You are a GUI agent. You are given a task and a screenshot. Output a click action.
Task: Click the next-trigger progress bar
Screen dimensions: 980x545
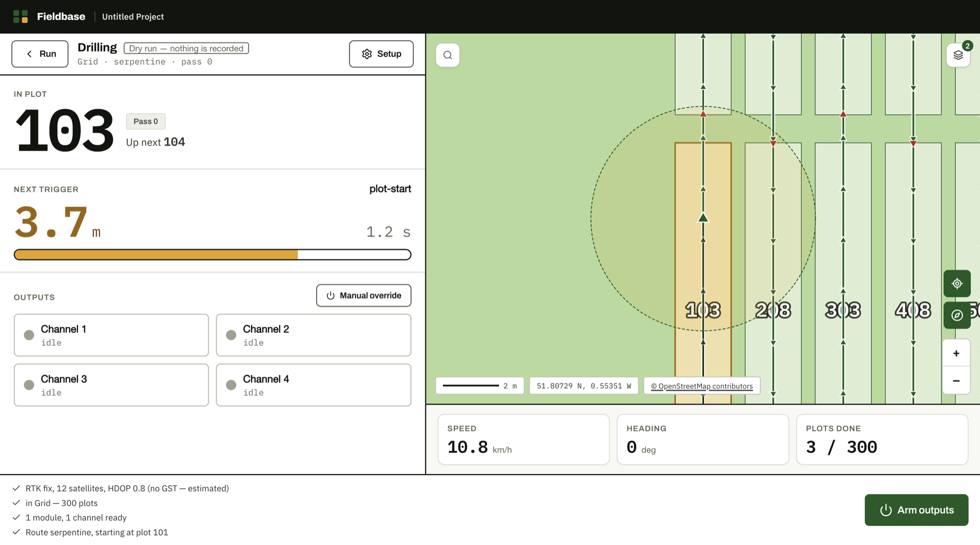click(213, 254)
